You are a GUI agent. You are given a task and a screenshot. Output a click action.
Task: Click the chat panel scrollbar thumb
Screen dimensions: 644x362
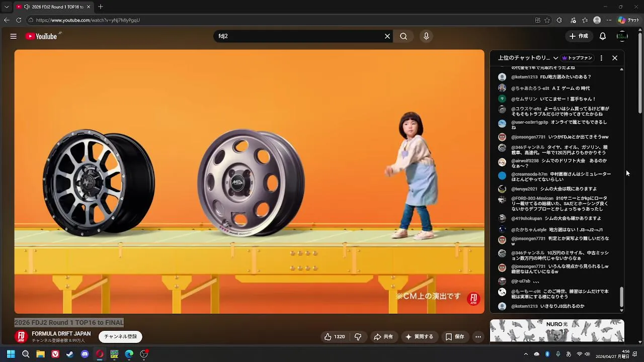pos(621,297)
